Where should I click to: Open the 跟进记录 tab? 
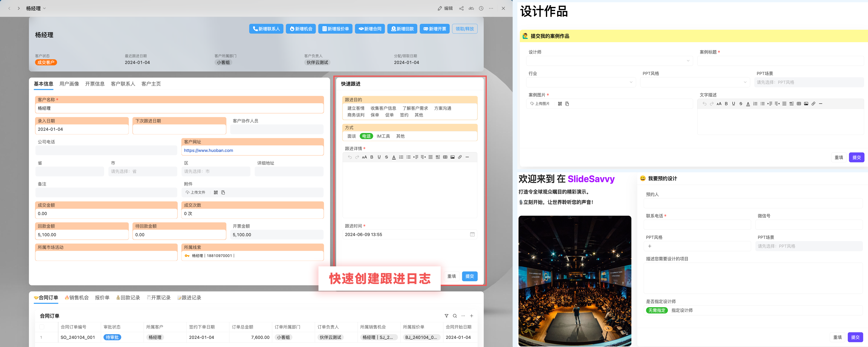click(189, 298)
